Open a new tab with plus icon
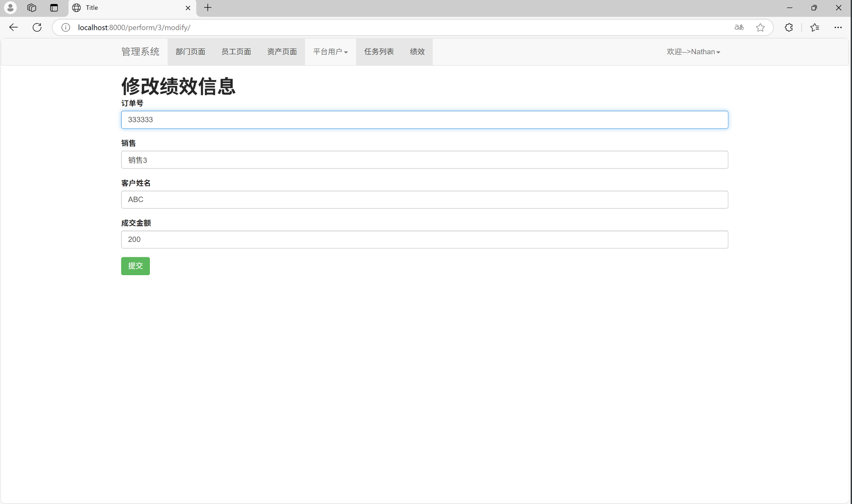This screenshot has height=504, width=852. click(208, 8)
